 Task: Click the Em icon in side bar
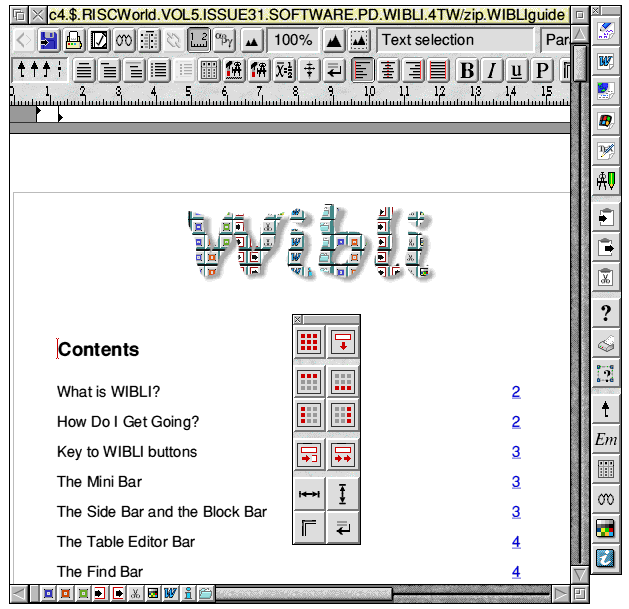(x=605, y=439)
